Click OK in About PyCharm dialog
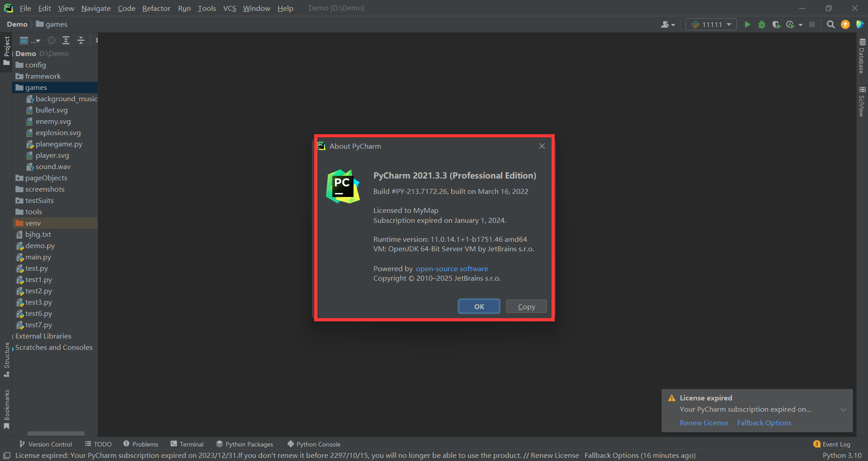868x461 pixels. coord(479,306)
